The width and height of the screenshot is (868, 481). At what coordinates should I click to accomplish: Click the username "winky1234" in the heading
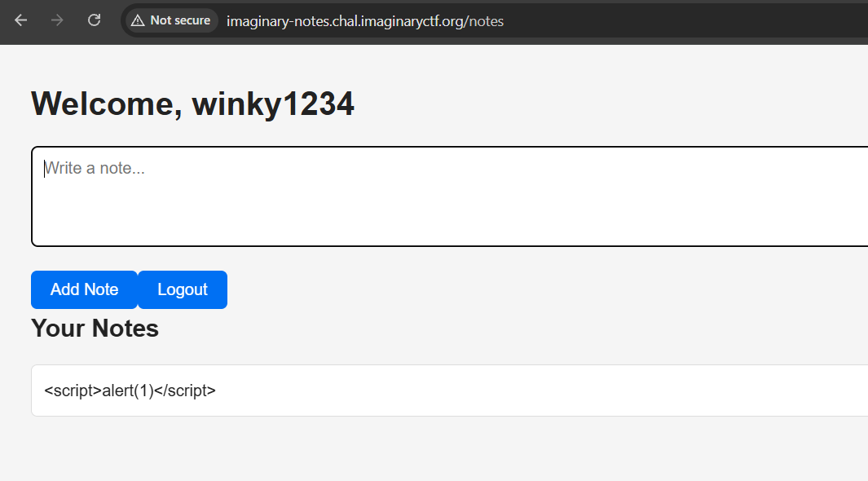pyautogui.click(x=273, y=104)
